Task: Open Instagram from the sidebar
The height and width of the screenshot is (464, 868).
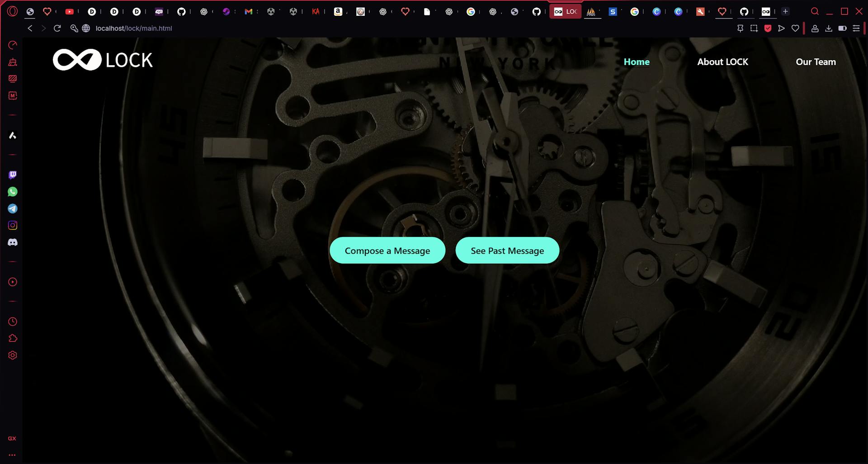Action: [13, 225]
